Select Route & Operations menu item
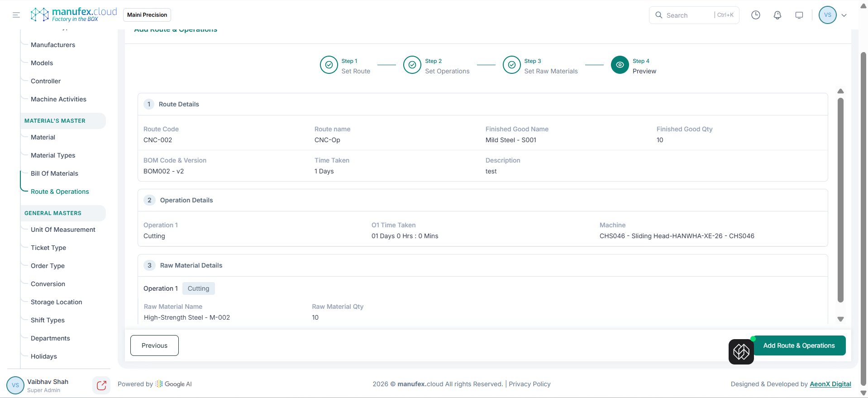 (60, 192)
